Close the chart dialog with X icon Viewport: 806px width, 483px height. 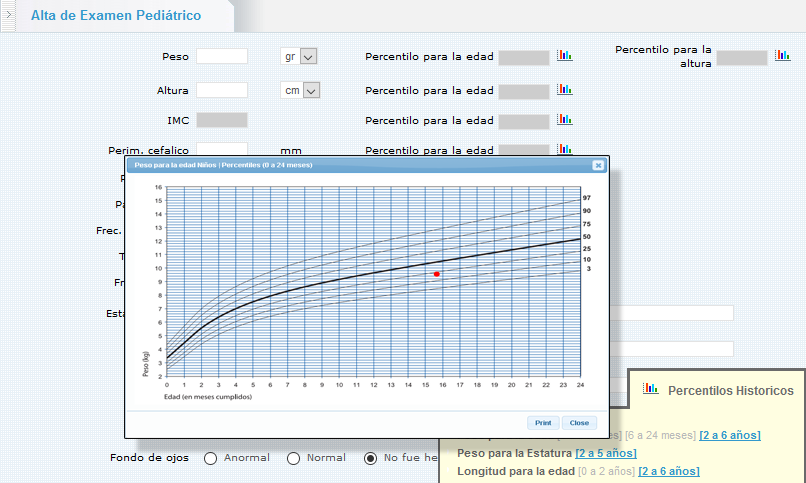[x=598, y=165]
